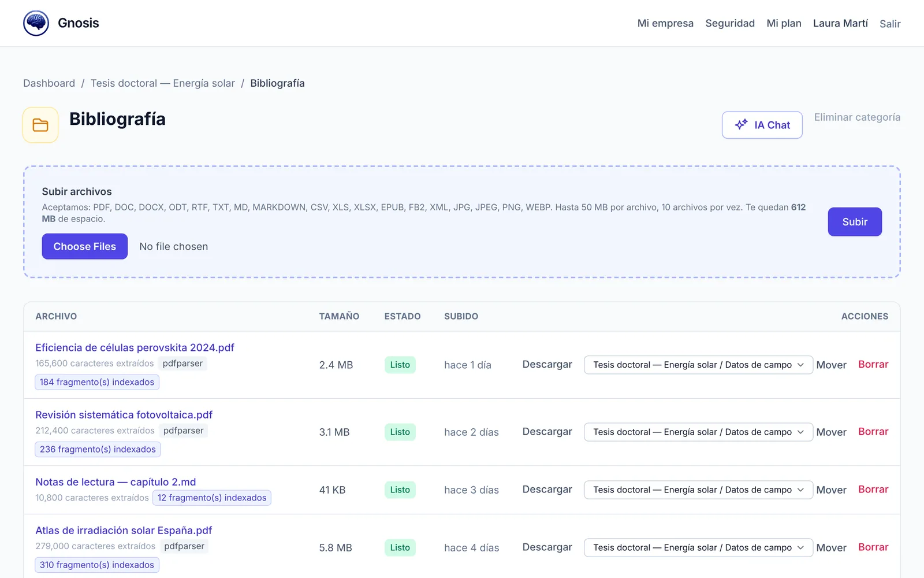Open Eficiencia de células perovskita 2024.pdf
Image resolution: width=924 pixels, height=578 pixels.
coord(135,347)
